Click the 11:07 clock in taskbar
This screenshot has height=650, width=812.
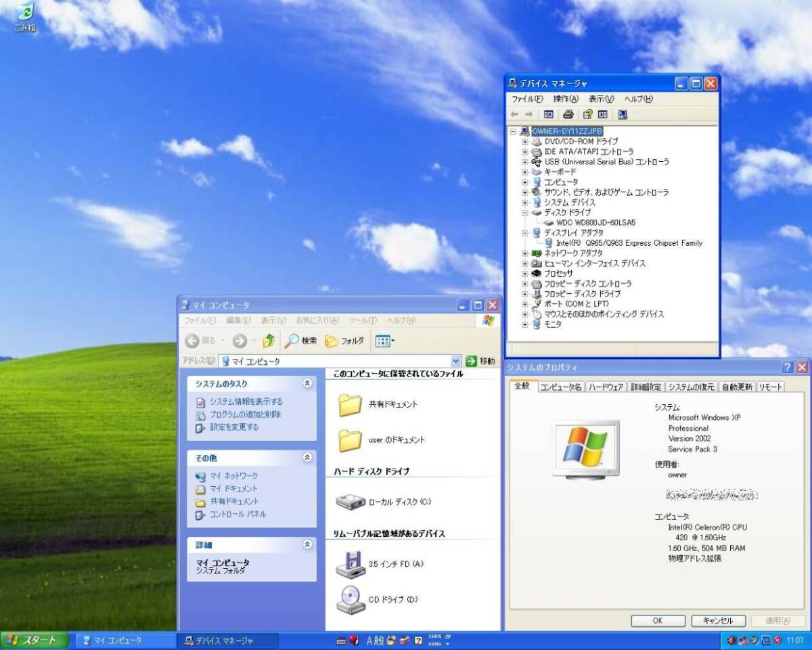[794, 641]
